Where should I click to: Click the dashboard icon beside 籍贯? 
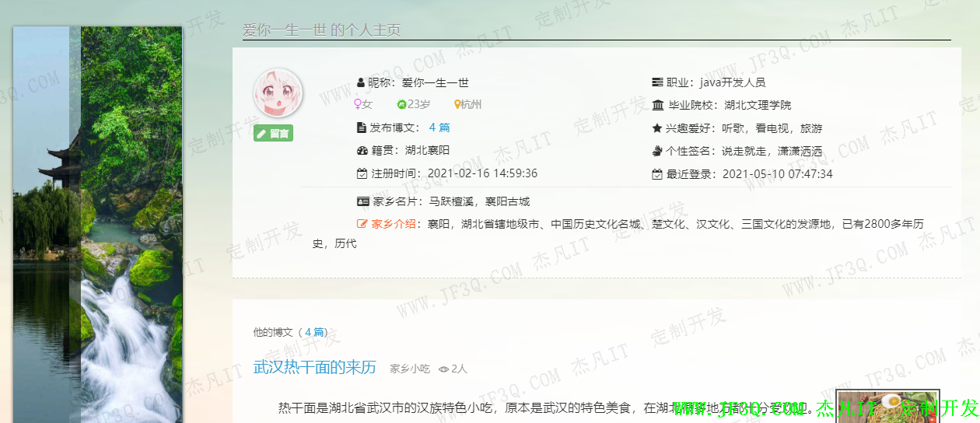362,151
